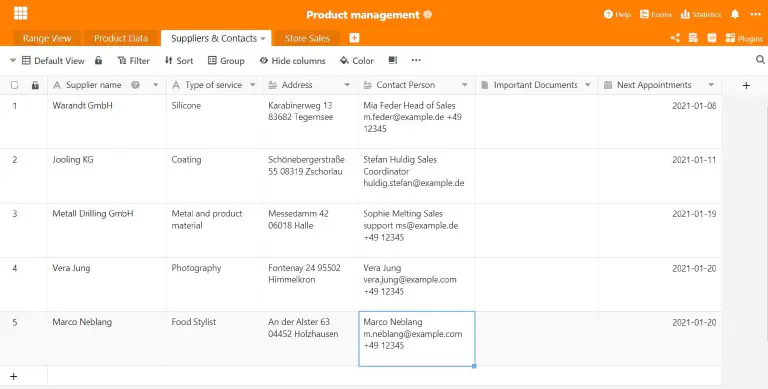Select the Karabinerweg 13 address cell
The width and height of the screenshot is (768, 389).
(x=311, y=122)
